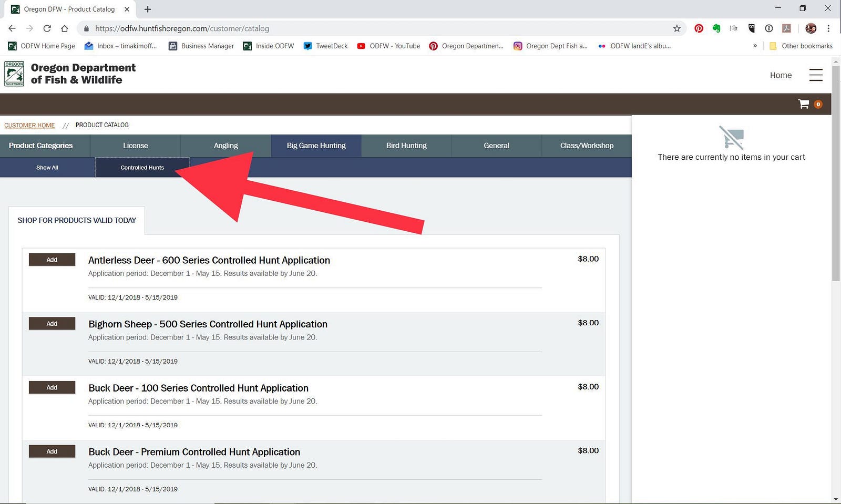Switch to Angling category tab
Viewport: 841px width, 504px height.
226,146
